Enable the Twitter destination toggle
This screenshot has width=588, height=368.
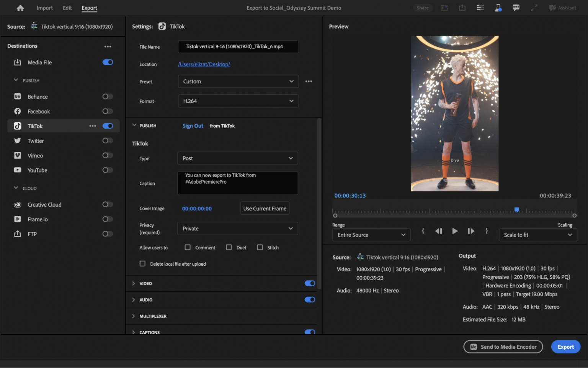tap(107, 140)
